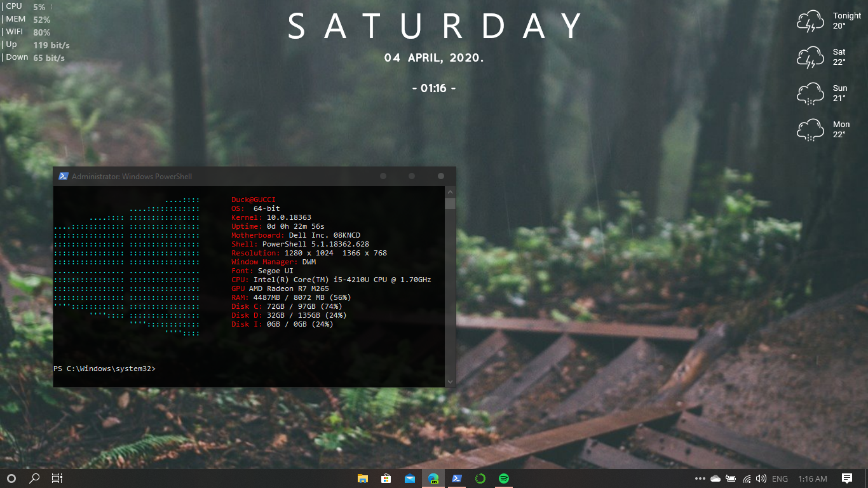Check the battery status tray icon
868x488 pixels.
[731, 478]
